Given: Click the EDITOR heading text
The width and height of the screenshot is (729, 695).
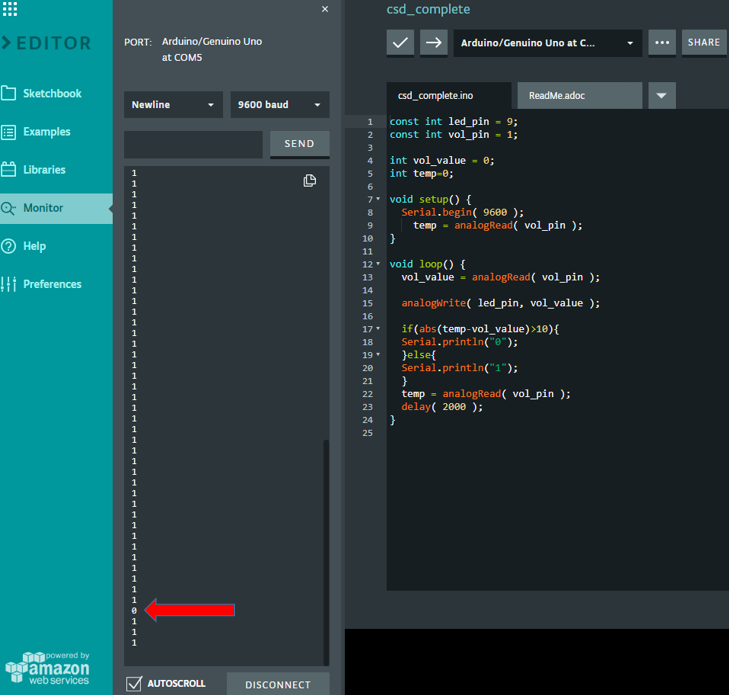Looking at the screenshot, I should click(54, 43).
